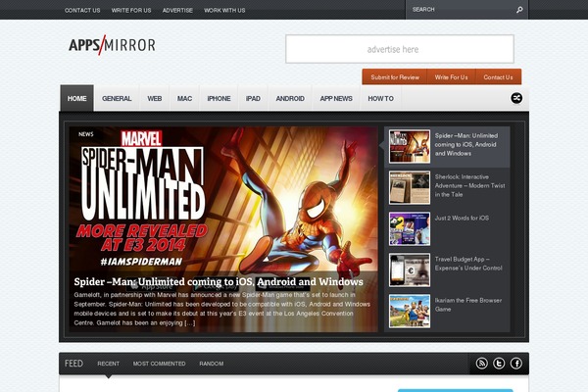The image size is (588, 392).
Task: Switch feed to Recent tab
Action: pyautogui.click(x=109, y=364)
